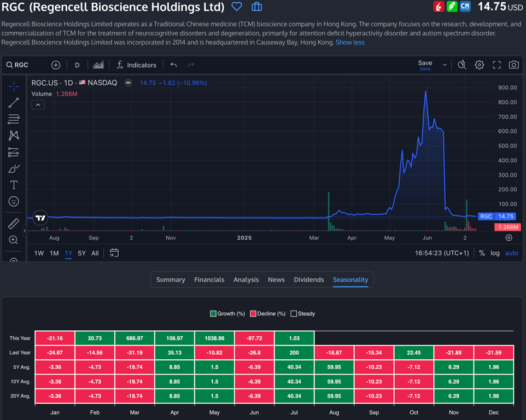The width and height of the screenshot is (526, 420).
Task: Open the Dividends tab
Action: [x=308, y=279]
